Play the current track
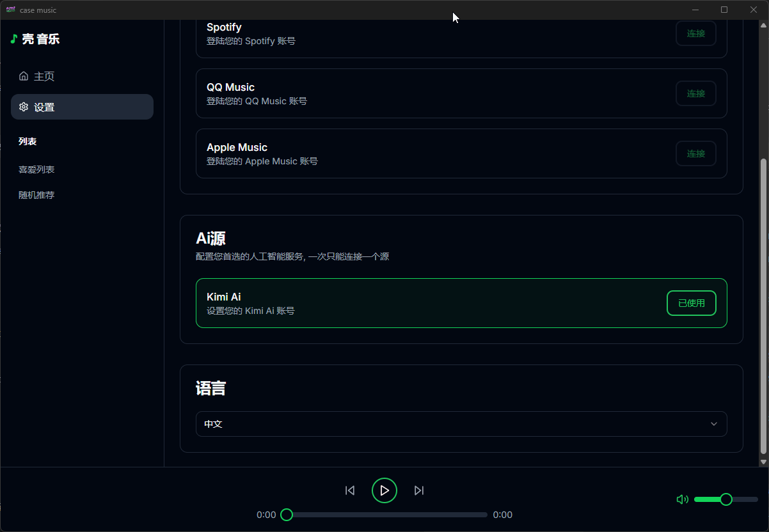Viewport: 769px width, 532px height. [384, 490]
